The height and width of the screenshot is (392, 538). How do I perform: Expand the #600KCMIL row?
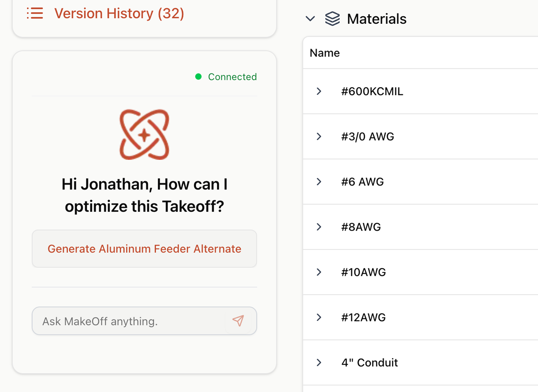click(319, 91)
